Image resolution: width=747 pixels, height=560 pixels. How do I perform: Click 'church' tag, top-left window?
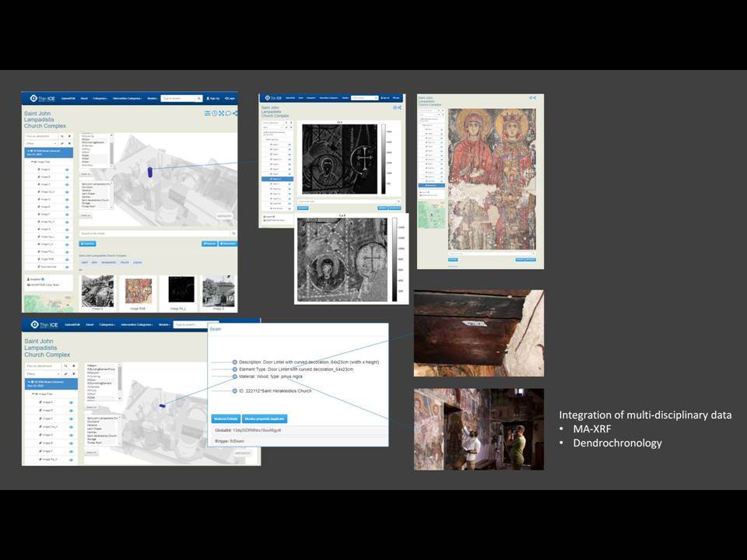click(x=124, y=262)
